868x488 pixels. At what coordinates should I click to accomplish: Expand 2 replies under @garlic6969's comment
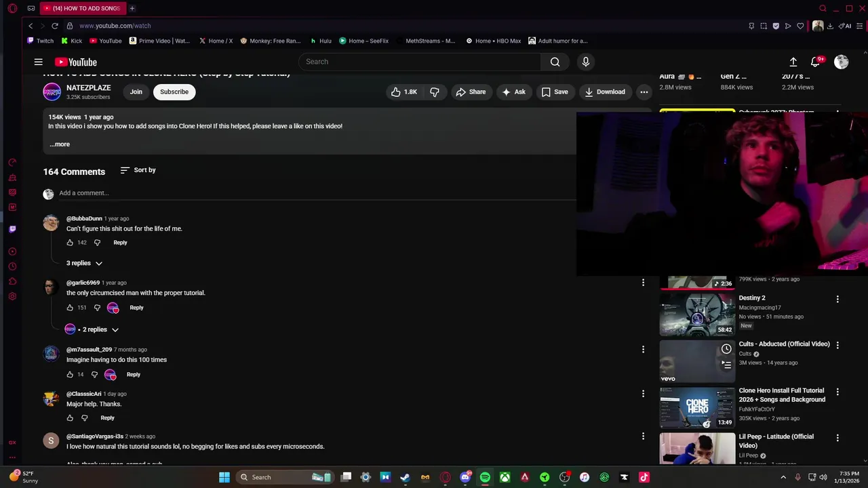click(92, 329)
